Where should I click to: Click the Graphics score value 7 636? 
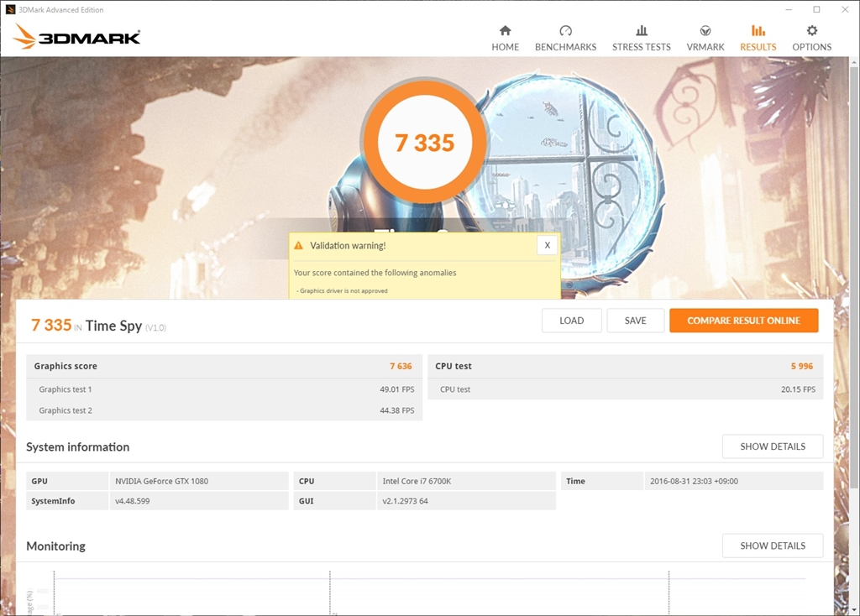coord(401,366)
